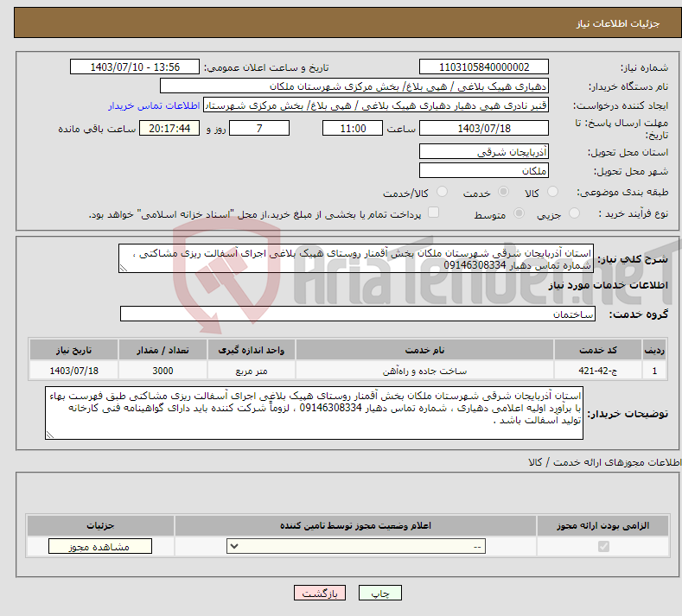This screenshot has height=616, width=682.
Task: Click the resize handle of توضیحات خریدار box
Action: (50, 435)
